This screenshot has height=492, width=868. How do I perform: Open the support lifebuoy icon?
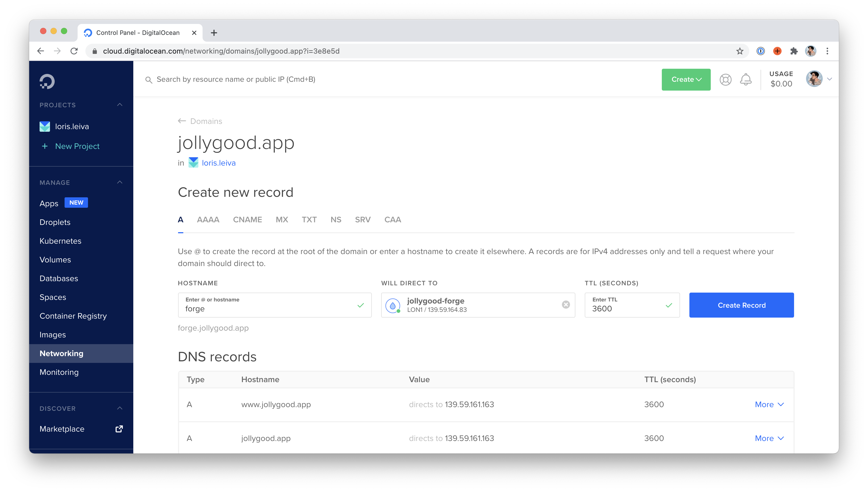point(725,79)
